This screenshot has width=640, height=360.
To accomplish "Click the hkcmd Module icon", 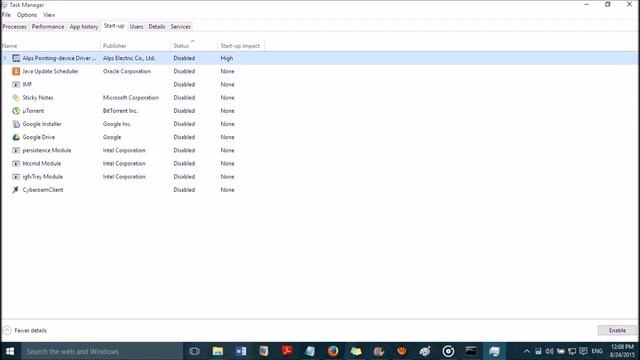I will (x=16, y=164).
